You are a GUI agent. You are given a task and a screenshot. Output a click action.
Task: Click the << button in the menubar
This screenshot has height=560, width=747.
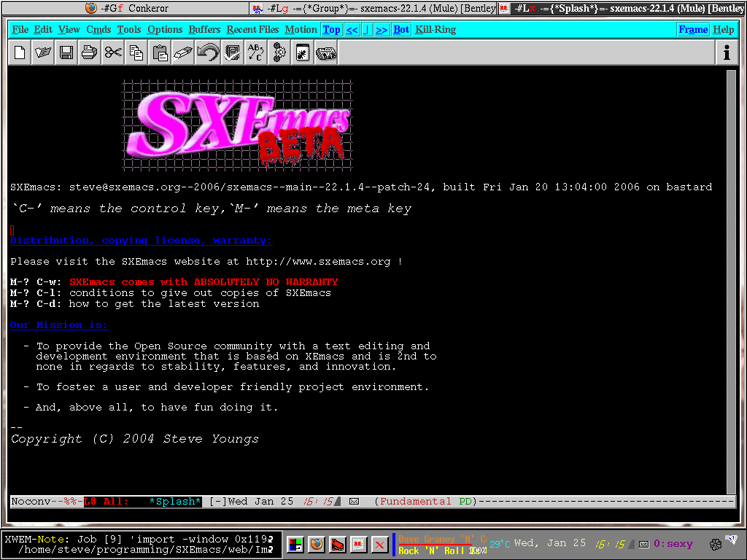coord(352,29)
